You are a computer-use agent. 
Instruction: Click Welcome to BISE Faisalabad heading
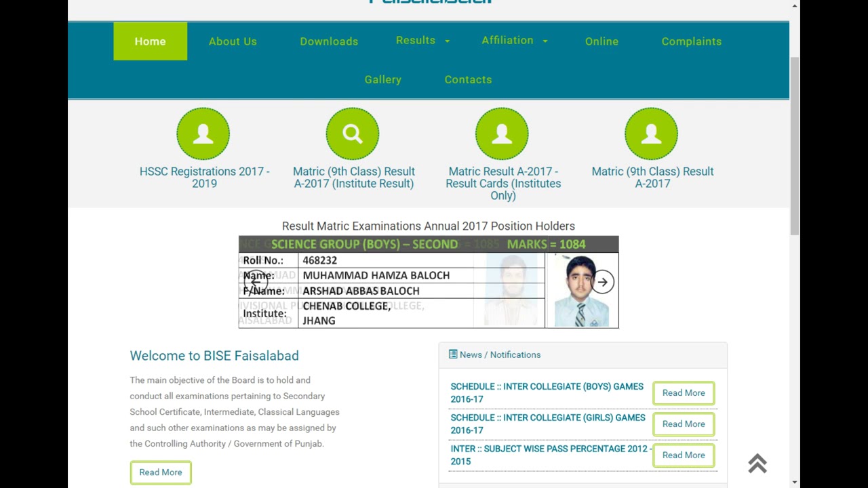(x=214, y=356)
